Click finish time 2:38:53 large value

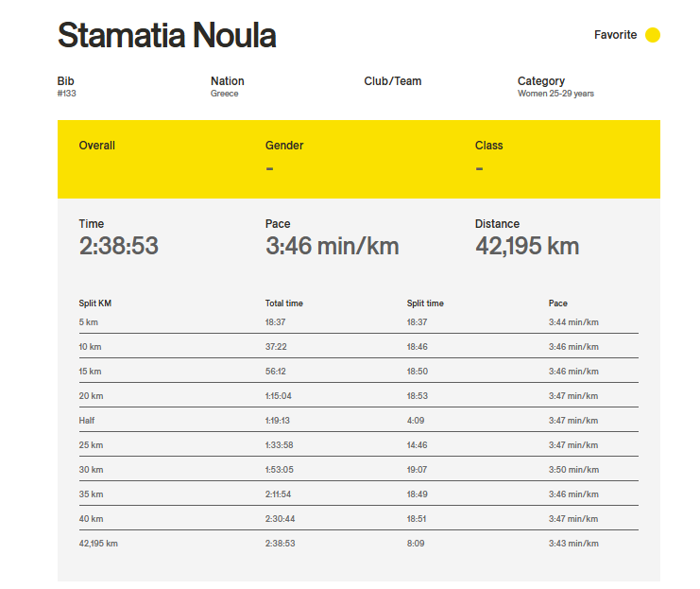pos(118,246)
